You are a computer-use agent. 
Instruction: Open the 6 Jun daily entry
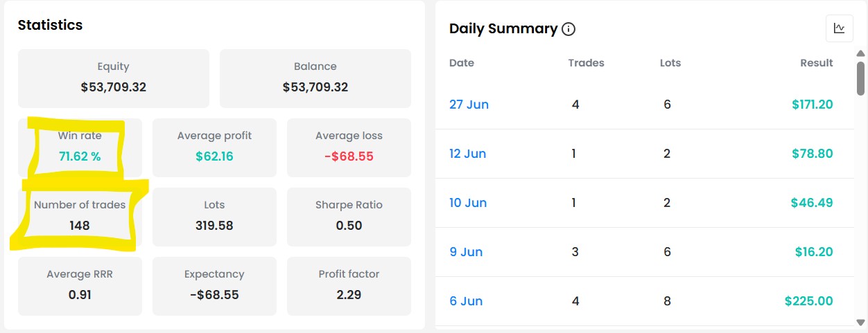click(x=466, y=301)
